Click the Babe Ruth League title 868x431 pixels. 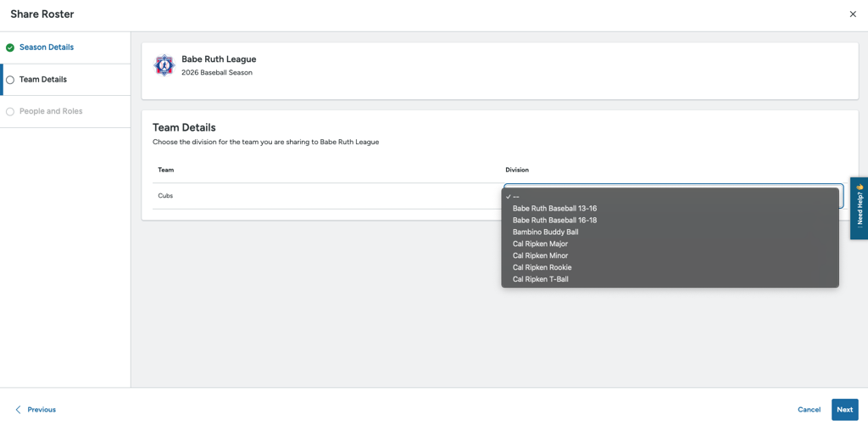coord(219,59)
